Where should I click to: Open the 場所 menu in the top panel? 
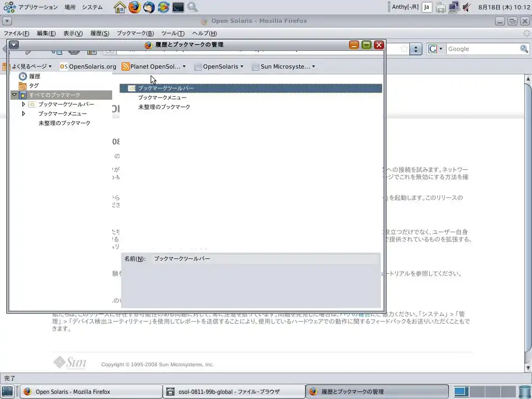(70, 7)
